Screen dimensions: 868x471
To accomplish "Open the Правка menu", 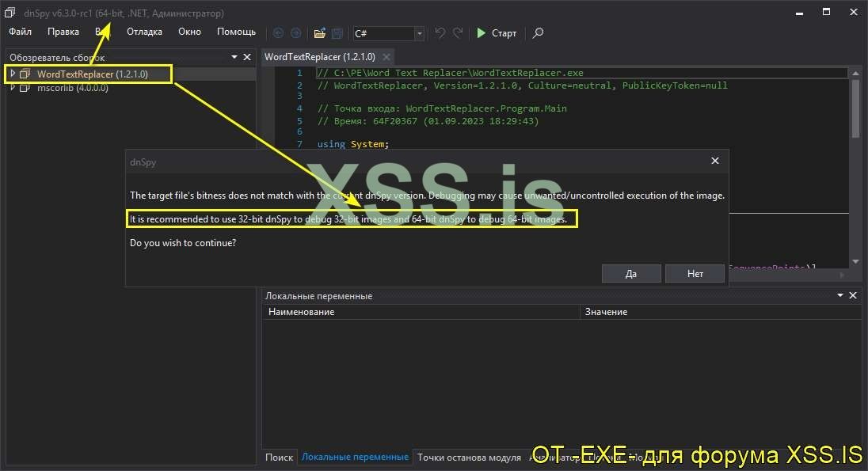I will point(63,32).
